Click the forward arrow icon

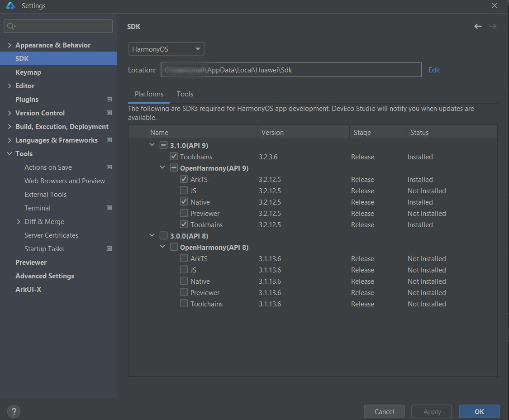pyautogui.click(x=493, y=26)
